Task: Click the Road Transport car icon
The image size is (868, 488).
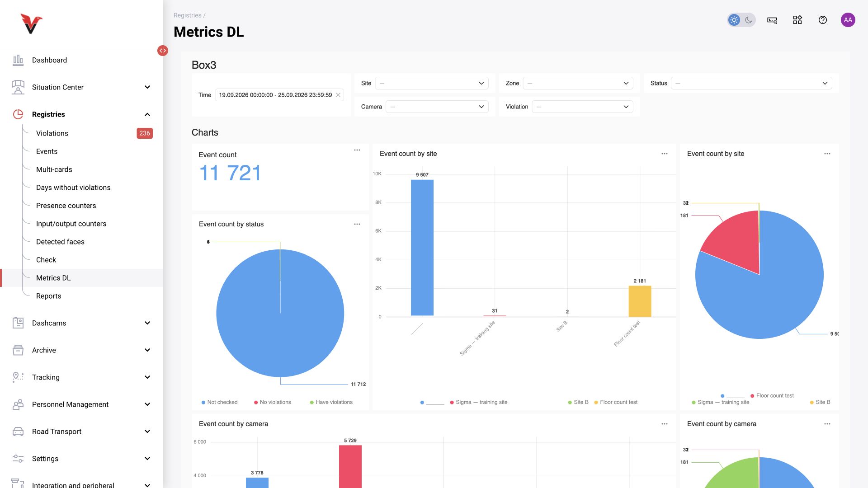Action: click(18, 431)
